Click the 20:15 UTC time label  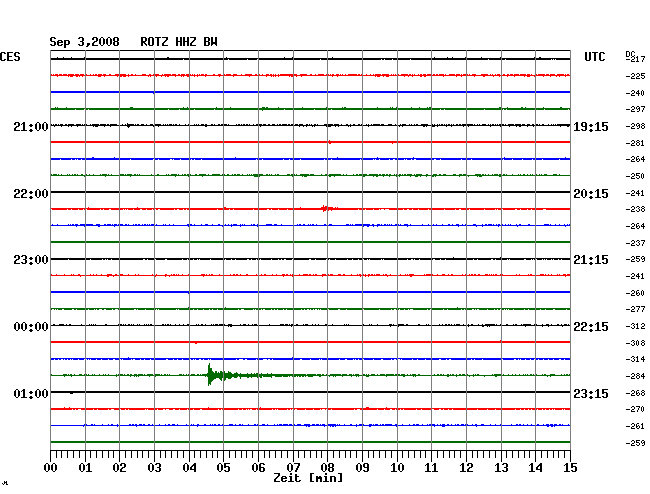coord(591,194)
